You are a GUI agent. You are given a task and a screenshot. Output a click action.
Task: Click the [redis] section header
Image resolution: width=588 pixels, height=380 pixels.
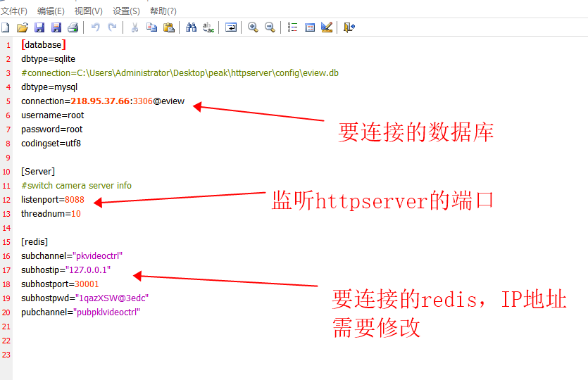pos(35,241)
